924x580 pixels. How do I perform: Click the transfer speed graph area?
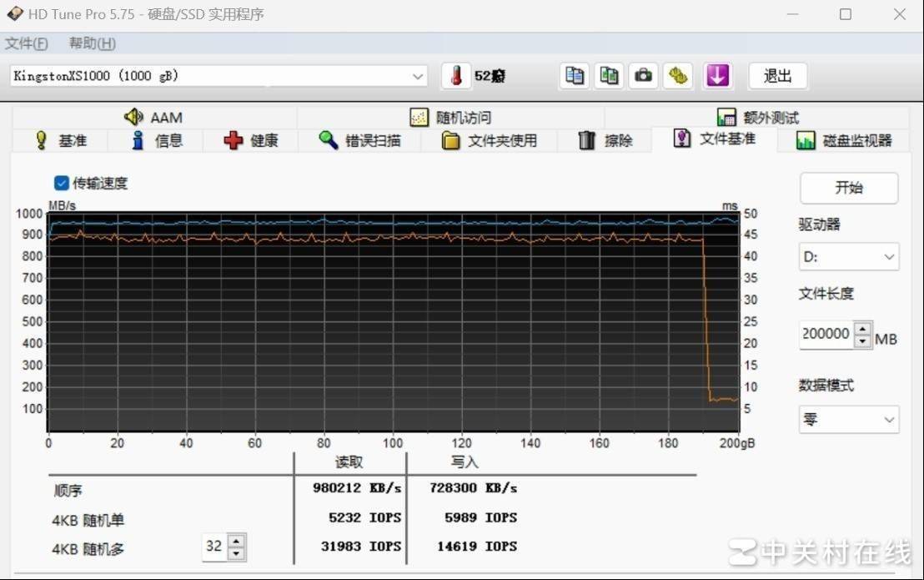[x=393, y=322]
